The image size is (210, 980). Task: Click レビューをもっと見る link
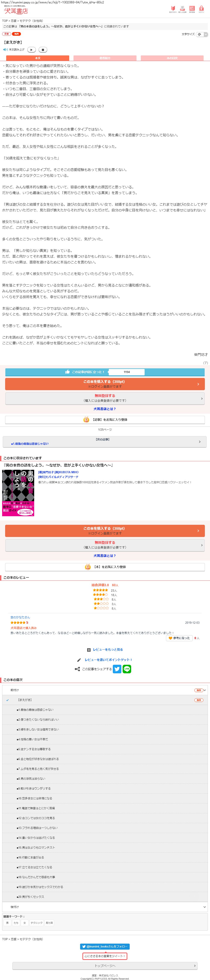105,649
